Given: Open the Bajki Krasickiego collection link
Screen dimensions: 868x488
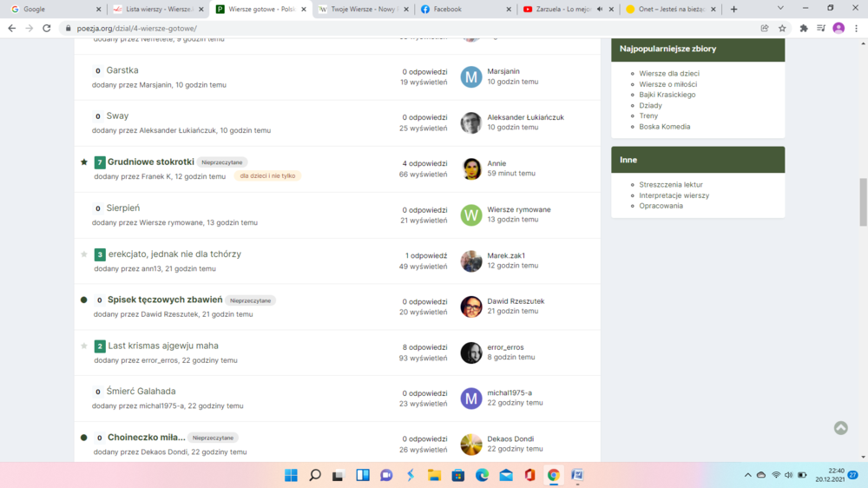Looking at the screenshot, I should point(667,95).
